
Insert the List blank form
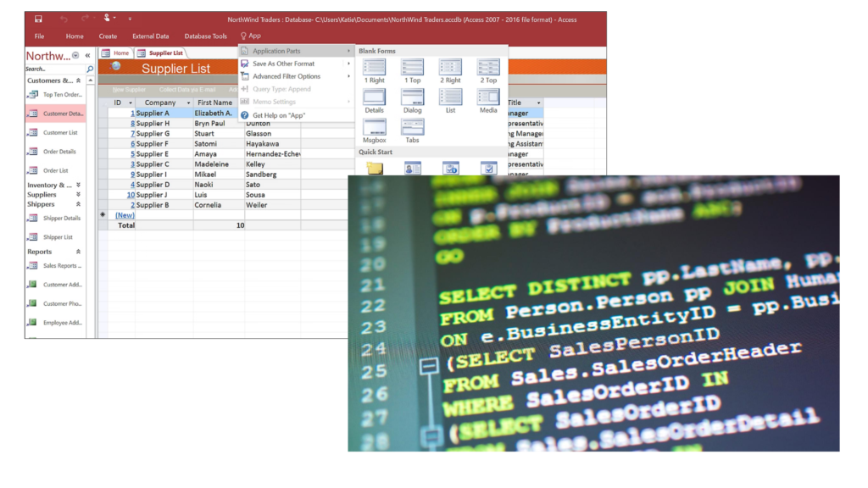point(451,101)
